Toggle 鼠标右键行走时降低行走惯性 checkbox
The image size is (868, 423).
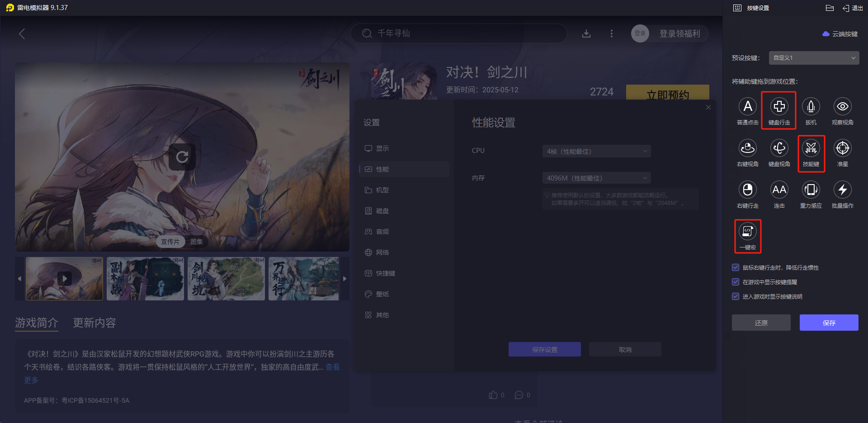(x=736, y=267)
